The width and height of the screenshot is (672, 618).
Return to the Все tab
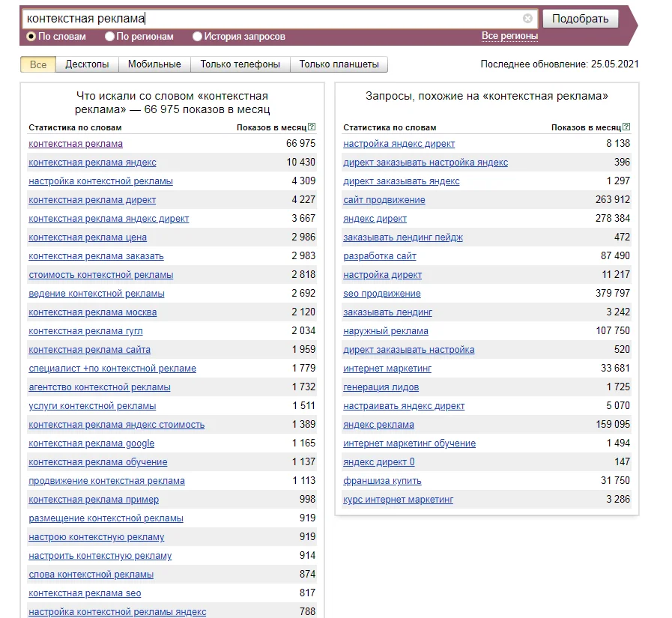coord(37,64)
